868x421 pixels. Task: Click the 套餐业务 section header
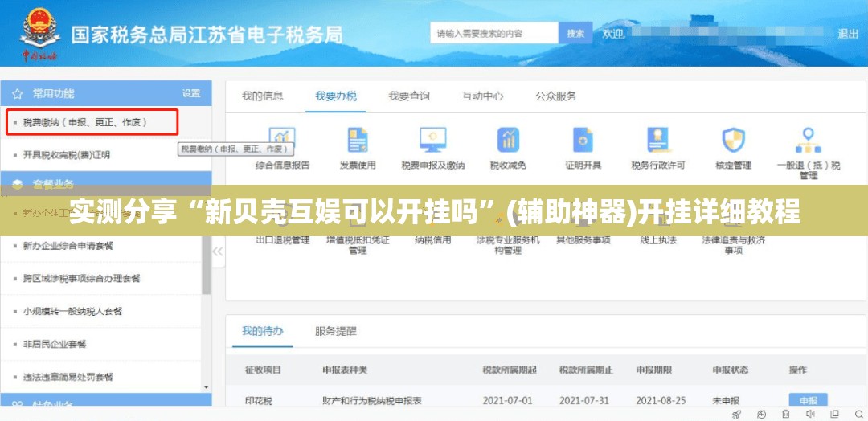point(106,183)
